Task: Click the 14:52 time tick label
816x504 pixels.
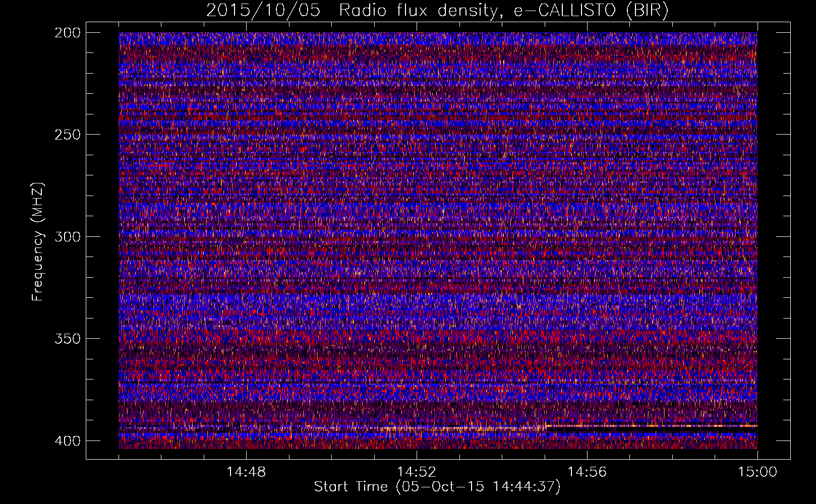Action: (x=417, y=472)
